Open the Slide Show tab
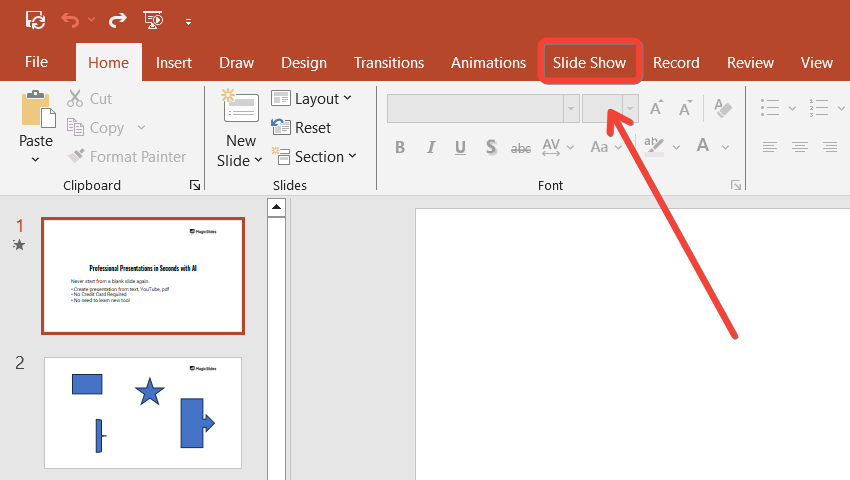850x480 pixels. [x=590, y=62]
